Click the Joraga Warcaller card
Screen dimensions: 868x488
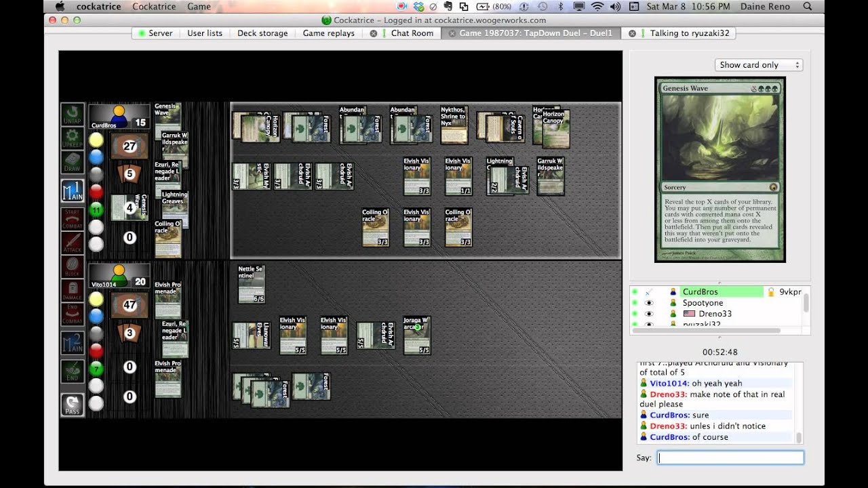click(x=416, y=335)
